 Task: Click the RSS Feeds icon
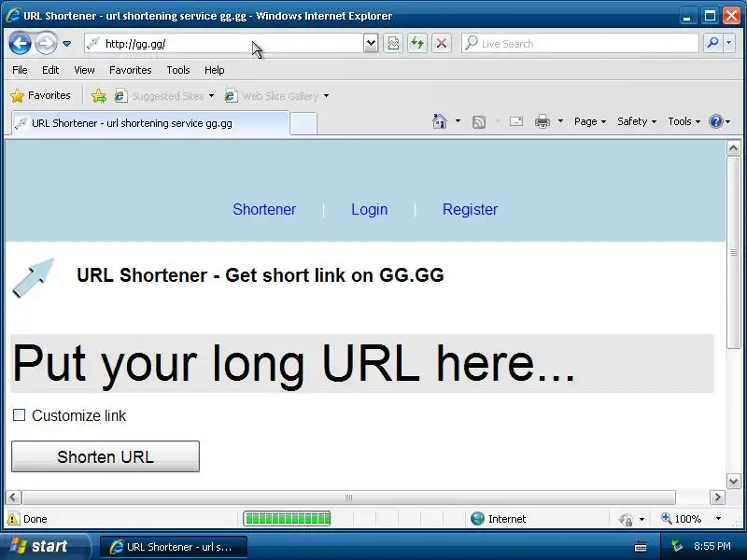(x=479, y=122)
